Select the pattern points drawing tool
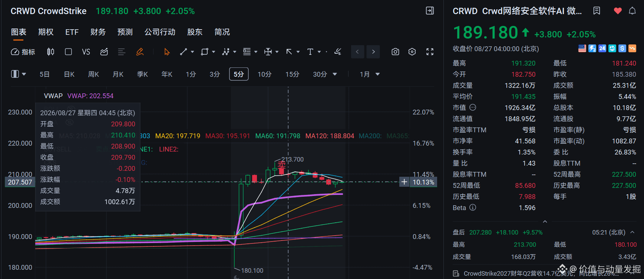This screenshot has height=279, width=644. pos(225,52)
